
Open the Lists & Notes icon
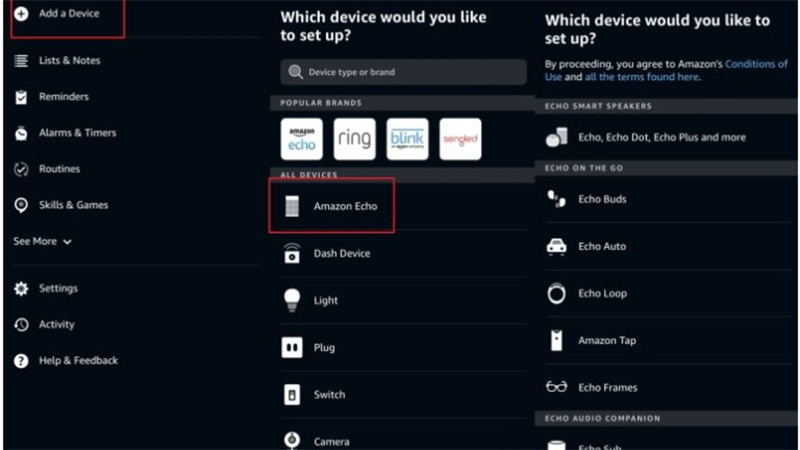click(x=21, y=61)
